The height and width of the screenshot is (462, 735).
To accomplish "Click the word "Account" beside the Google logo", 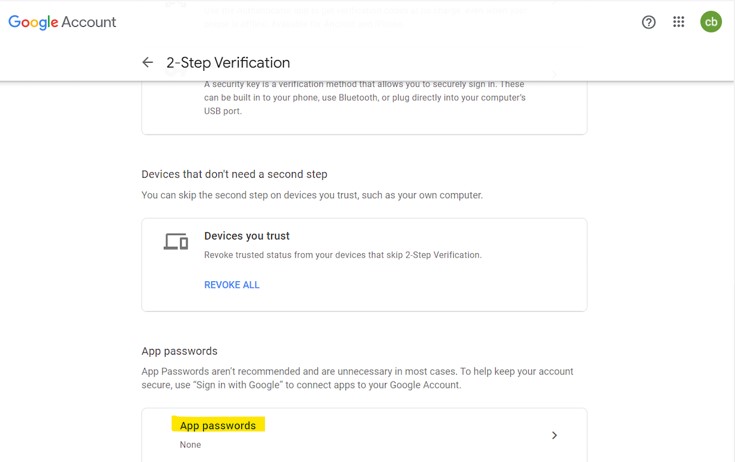I will coord(90,22).
